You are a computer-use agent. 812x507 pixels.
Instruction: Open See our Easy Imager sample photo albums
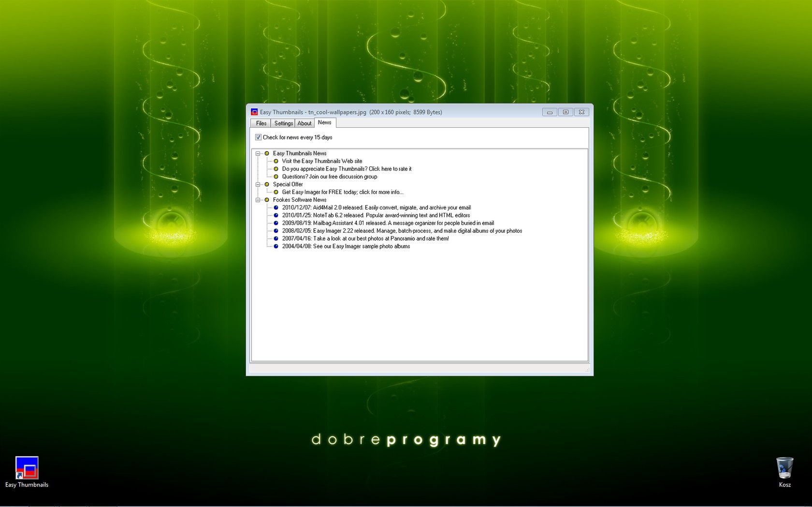pos(346,246)
